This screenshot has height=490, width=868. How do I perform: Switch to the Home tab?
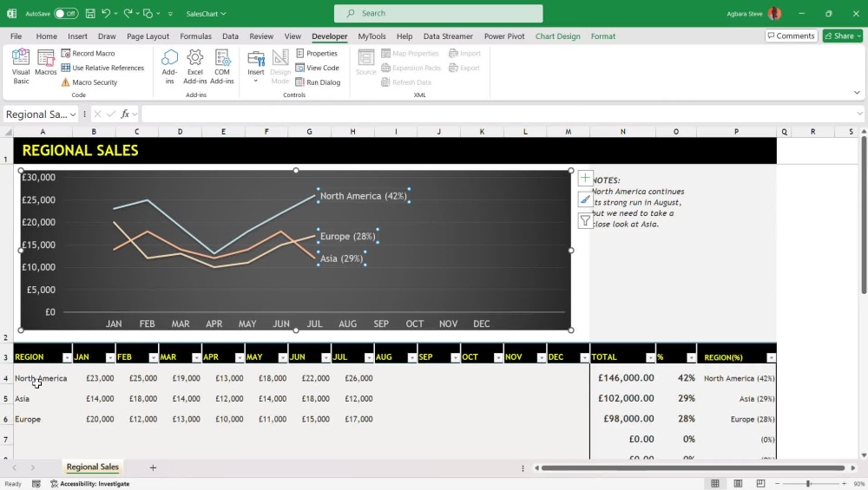[47, 36]
